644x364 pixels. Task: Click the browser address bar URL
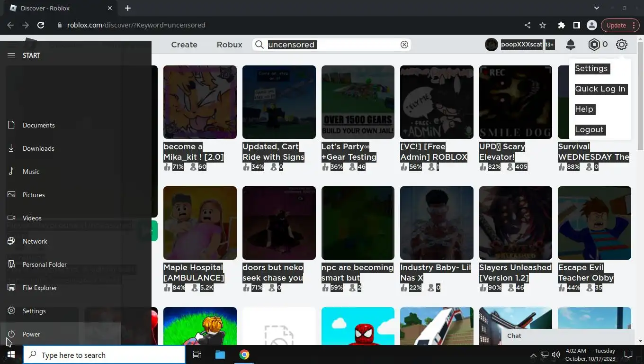tap(136, 25)
